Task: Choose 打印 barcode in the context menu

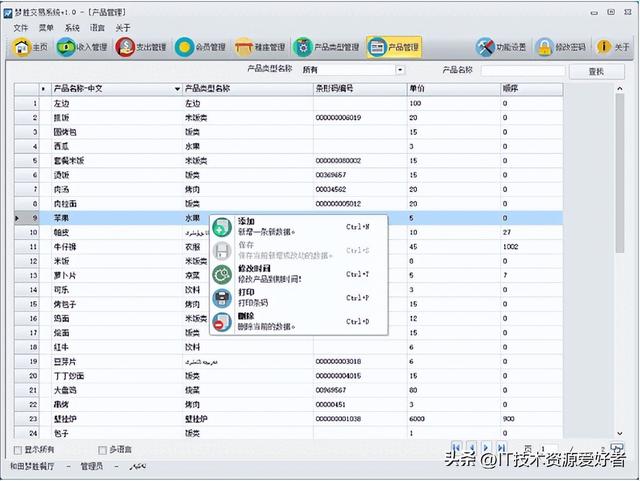Action: (298, 298)
